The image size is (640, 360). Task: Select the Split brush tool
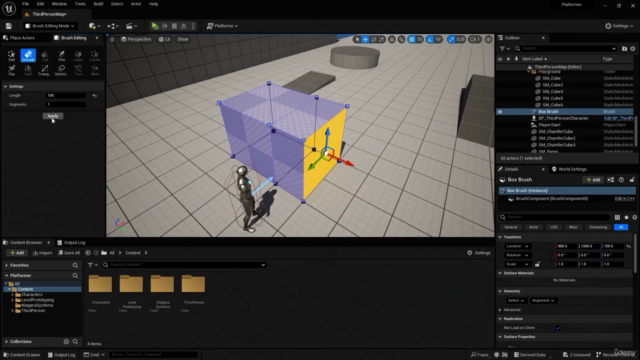click(28, 70)
